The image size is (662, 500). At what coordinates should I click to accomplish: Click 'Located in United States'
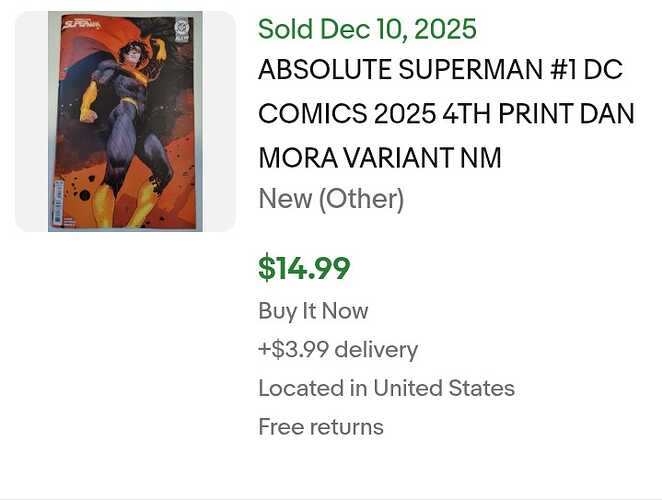click(x=386, y=388)
